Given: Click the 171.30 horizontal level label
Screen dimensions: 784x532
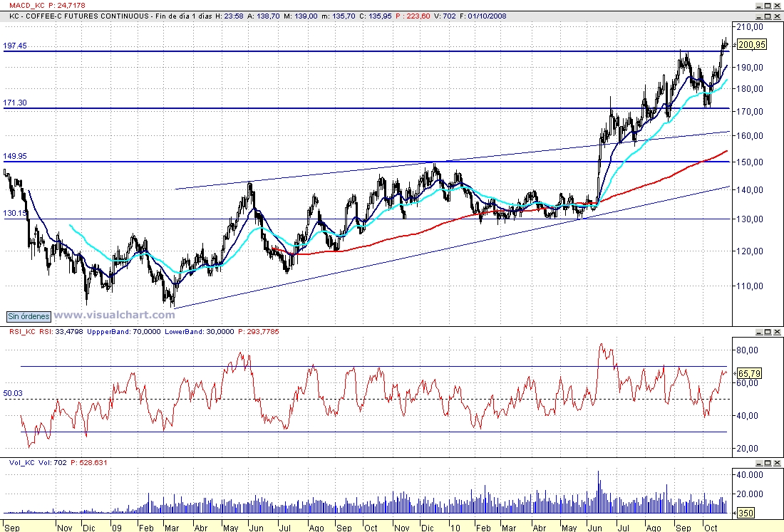Looking at the screenshot, I should click(x=15, y=103).
